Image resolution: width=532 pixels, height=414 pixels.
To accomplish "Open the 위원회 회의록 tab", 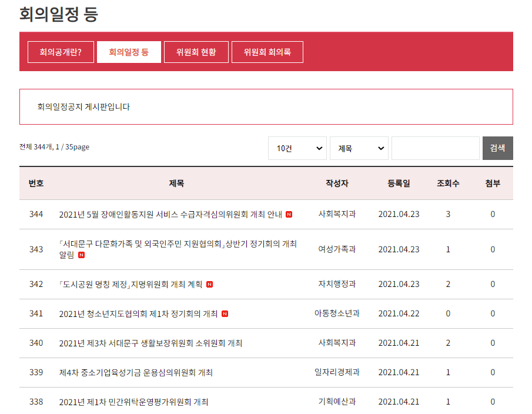I will click(267, 52).
